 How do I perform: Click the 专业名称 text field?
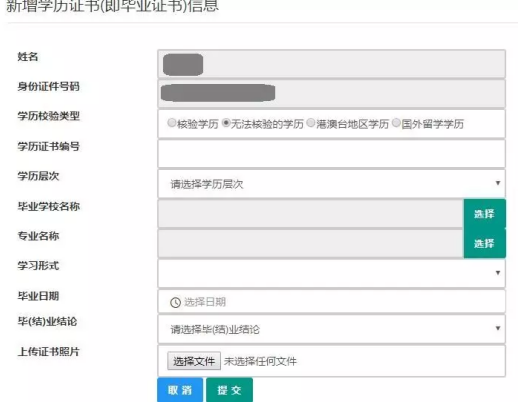[x=311, y=243]
